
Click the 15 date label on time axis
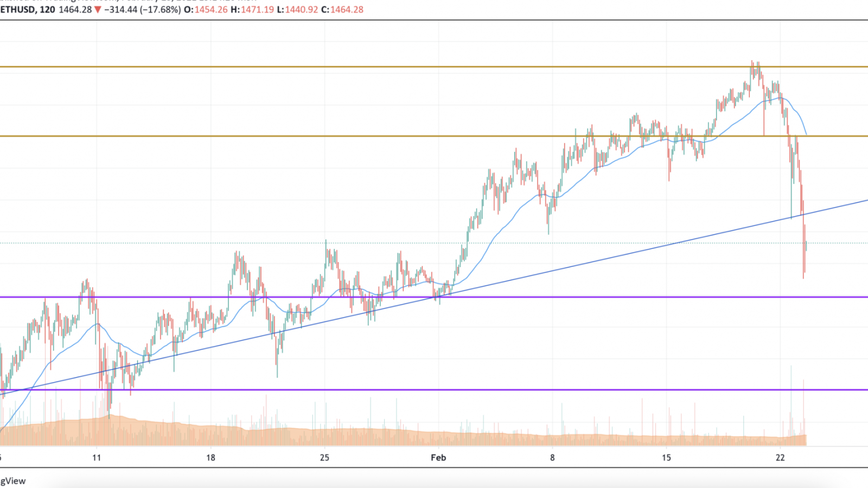point(666,458)
